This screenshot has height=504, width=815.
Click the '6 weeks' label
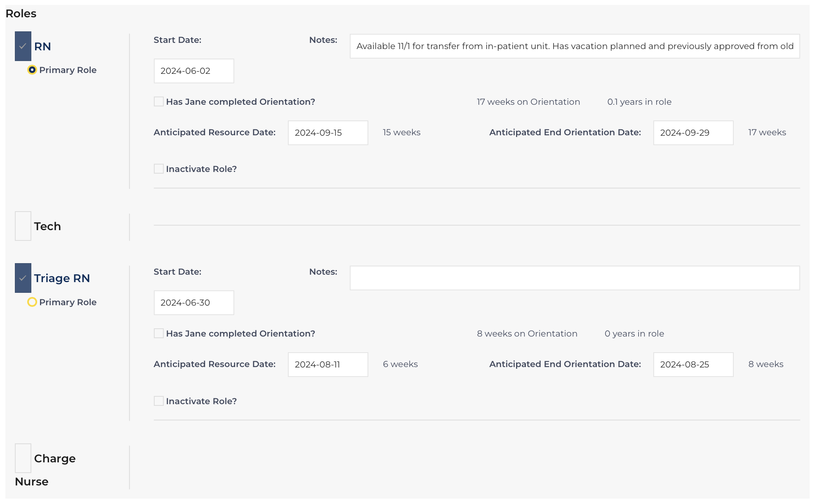click(400, 364)
